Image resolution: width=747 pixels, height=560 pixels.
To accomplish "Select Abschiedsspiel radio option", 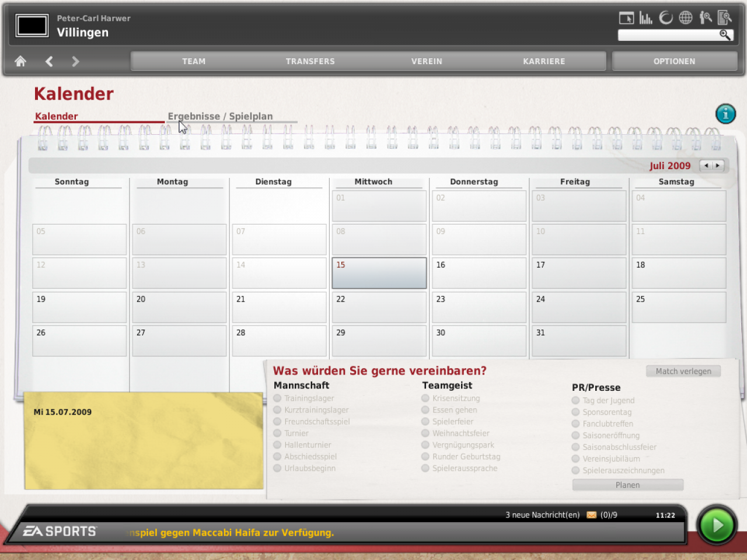I will click(278, 457).
